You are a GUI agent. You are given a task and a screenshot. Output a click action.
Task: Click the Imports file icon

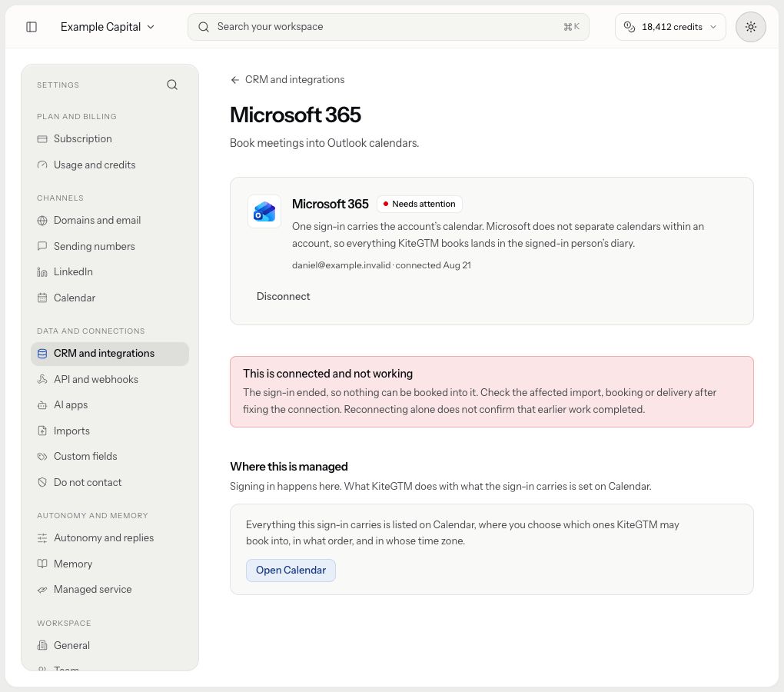(42, 431)
